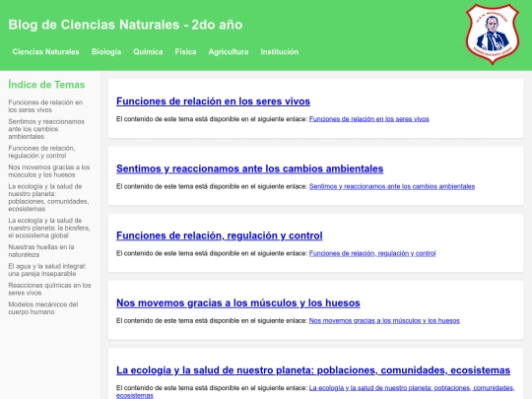Open post heading Funciones de relación, regulación y control

219,235
